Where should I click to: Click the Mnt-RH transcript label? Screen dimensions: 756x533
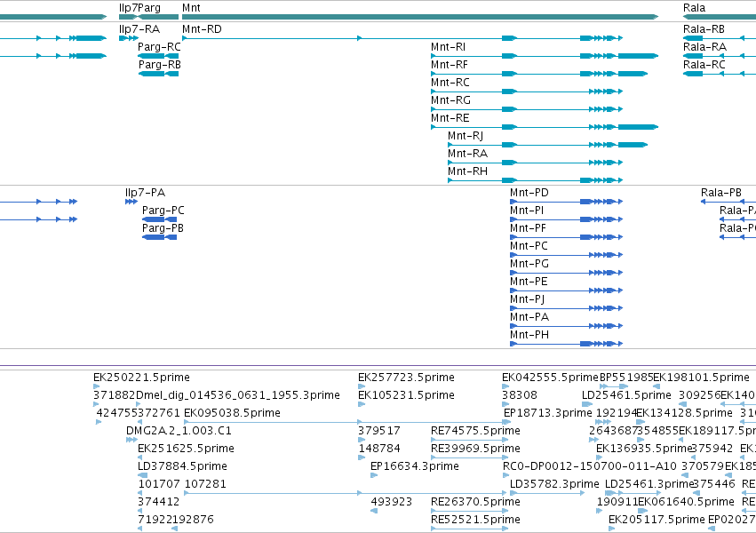[x=467, y=171]
